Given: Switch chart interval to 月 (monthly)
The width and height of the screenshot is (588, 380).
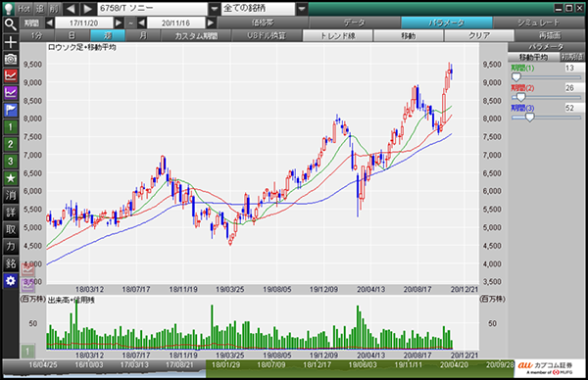Looking at the screenshot, I should (x=143, y=35).
